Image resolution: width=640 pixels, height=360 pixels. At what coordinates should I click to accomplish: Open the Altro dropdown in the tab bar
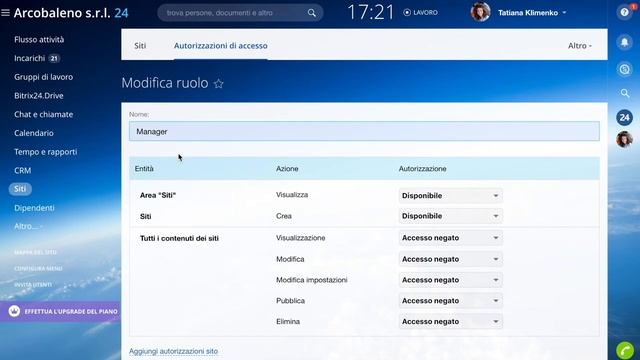[580, 46]
